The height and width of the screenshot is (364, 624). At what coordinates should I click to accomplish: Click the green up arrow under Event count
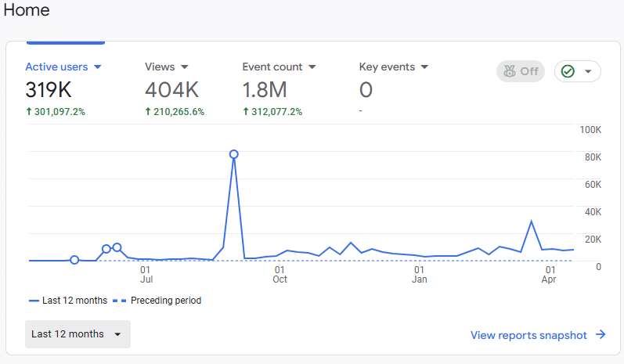[x=246, y=112]
